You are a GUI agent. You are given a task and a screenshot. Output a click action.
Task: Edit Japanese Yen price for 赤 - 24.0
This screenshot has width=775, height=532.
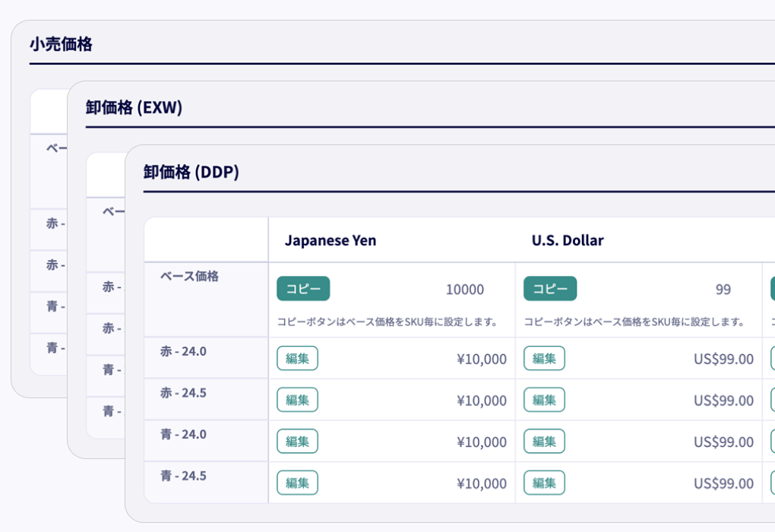click(297, 359)
